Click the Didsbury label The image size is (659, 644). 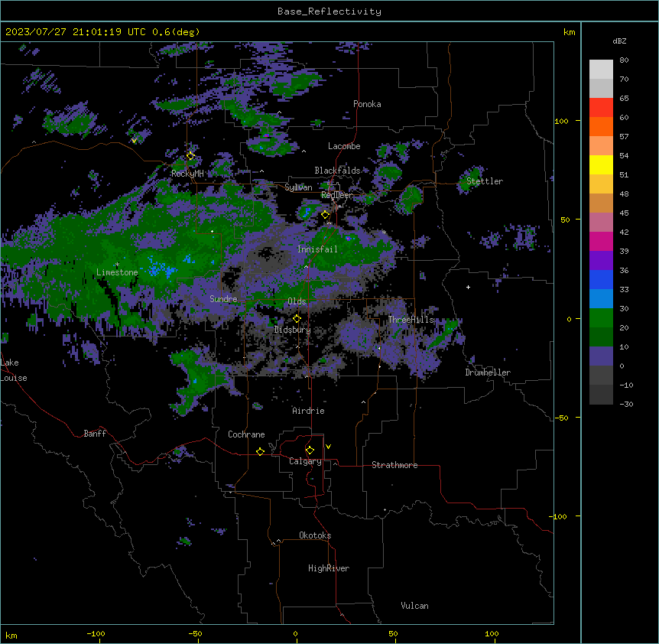[x=293, y=330]
